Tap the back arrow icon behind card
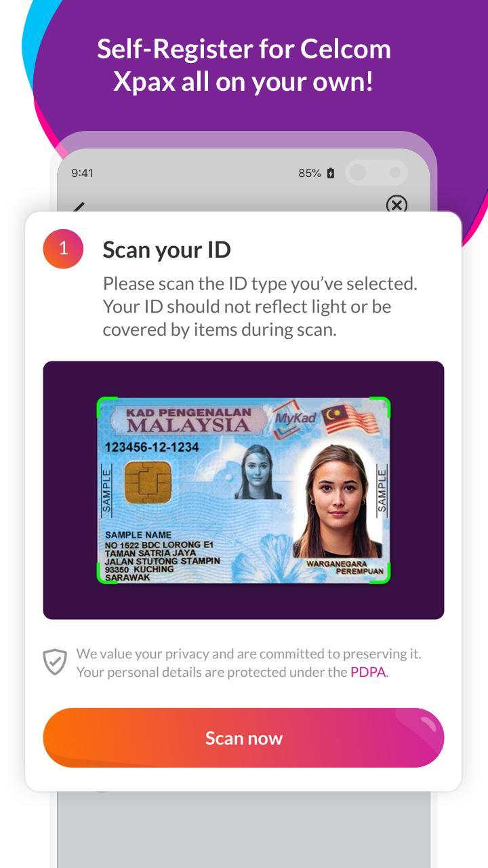The width and height of the screenshot is (488, 868). pyautogui.click(x=79, y=206)
